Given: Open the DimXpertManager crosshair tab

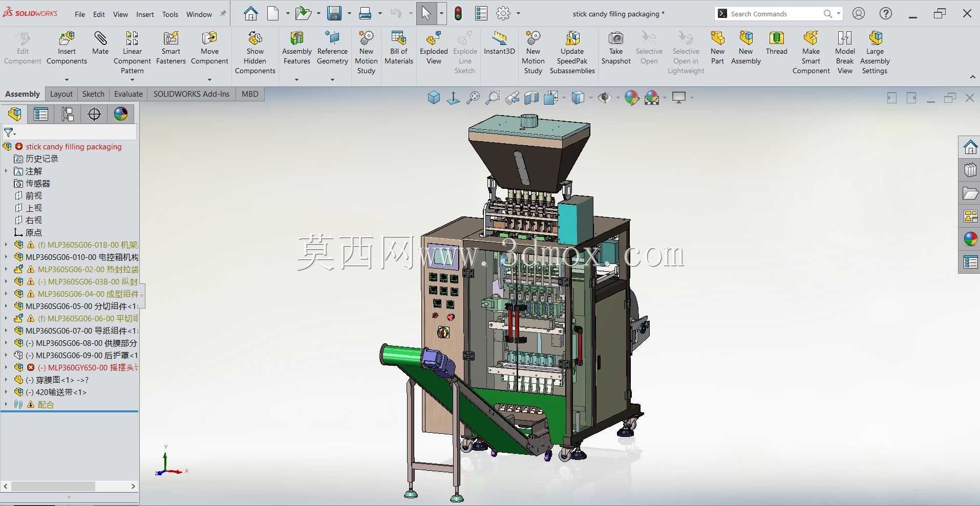Looking at the screenshot, I should click(94, 114).
